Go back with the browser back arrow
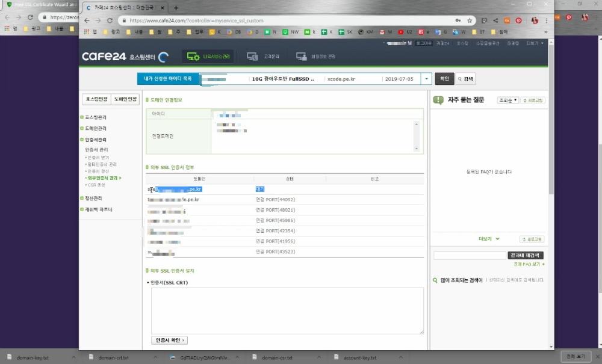602x364 pixels. [x=87, y=20]
